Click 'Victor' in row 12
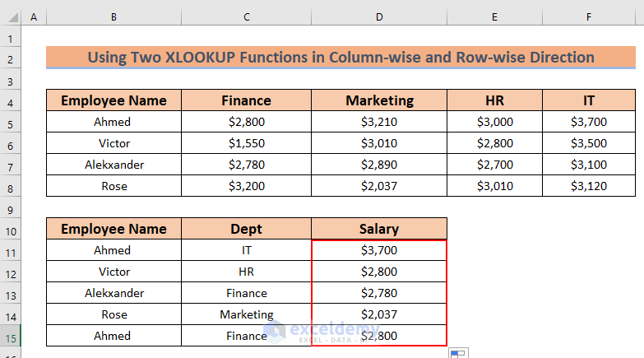This screenshot has width=644, height=358. 114,272
